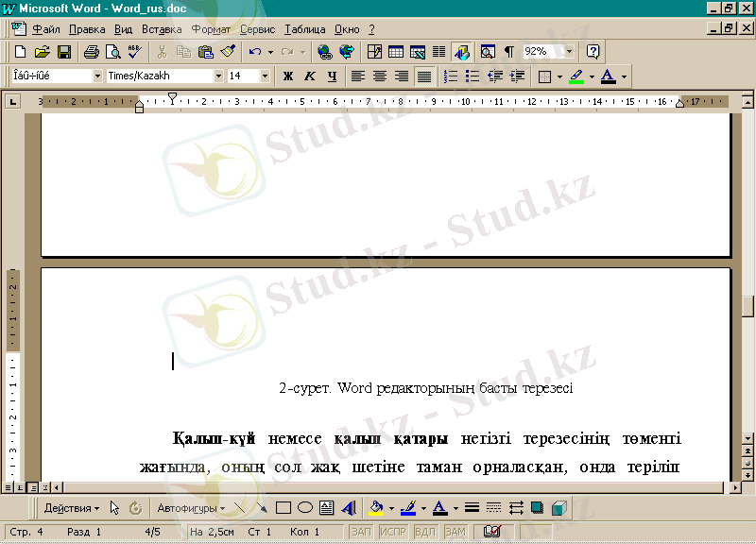Viewport: 756px width, 544px height.
Task: Click the ЗАП macro recording indicator
Action: (361, 532)
